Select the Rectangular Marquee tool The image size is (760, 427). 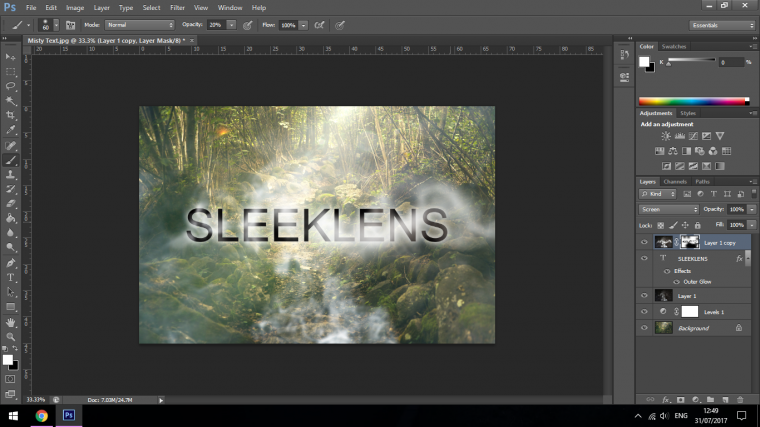(10, 72)
